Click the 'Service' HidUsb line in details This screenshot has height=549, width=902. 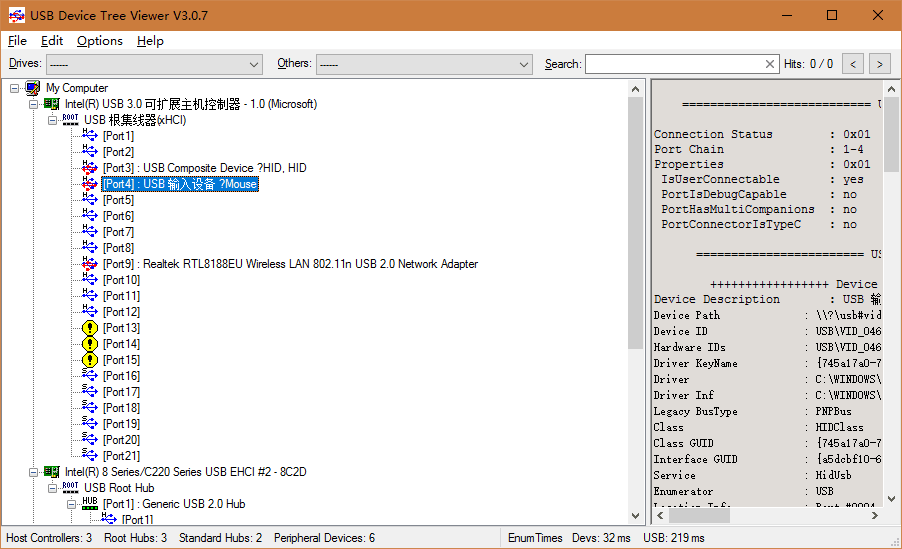tap(752, 475)
